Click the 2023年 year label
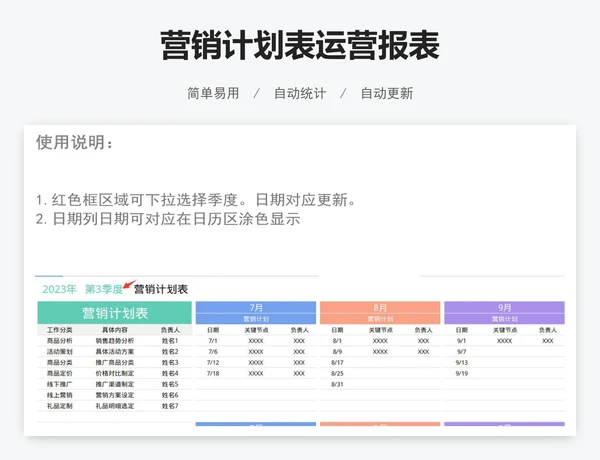600x460 pixels. click(x=59, y=289)
